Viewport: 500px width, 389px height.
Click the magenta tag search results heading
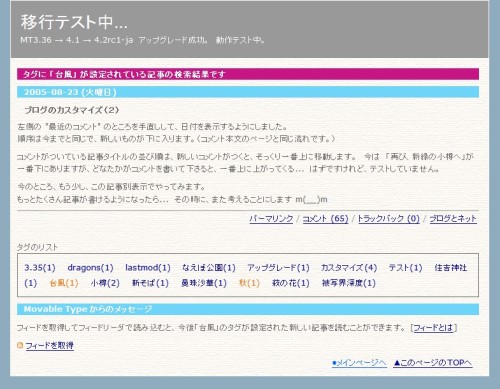(x=248, y=74)
